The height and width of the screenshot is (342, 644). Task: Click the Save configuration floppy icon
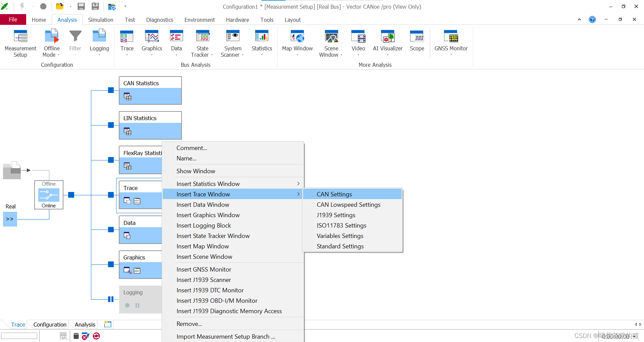click(x=81, y=6)
